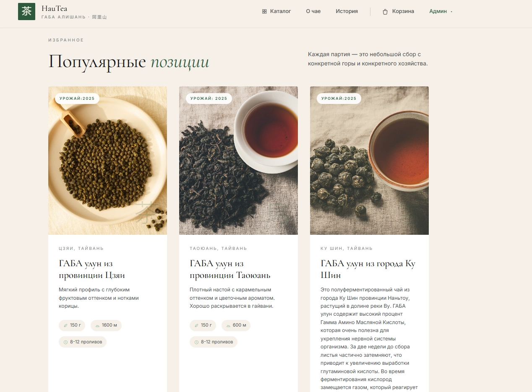Click the Цзяи tea photo on a plate
Screen dimensions: 532x392
107,161
